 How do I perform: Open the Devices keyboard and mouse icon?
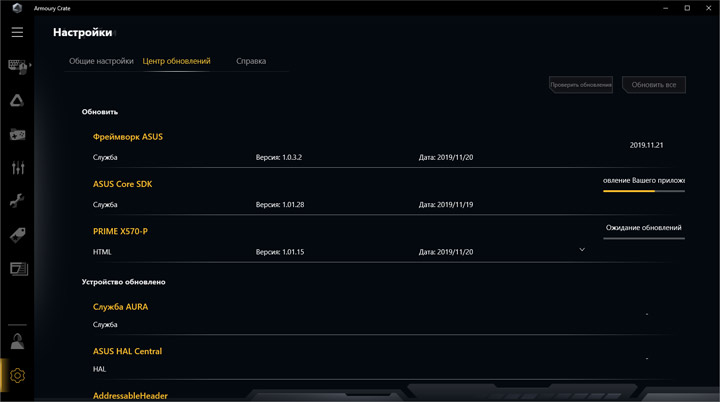(17, 67)
